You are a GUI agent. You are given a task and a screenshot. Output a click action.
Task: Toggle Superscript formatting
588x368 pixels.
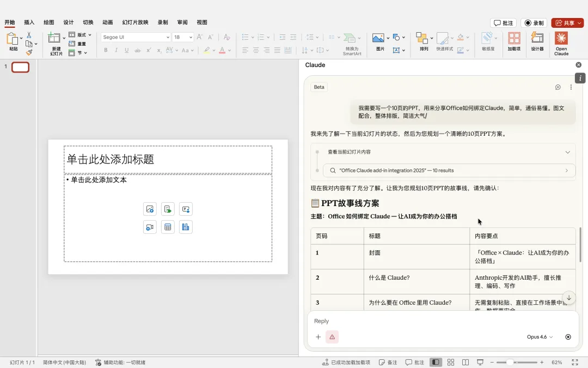coord(149,50)
